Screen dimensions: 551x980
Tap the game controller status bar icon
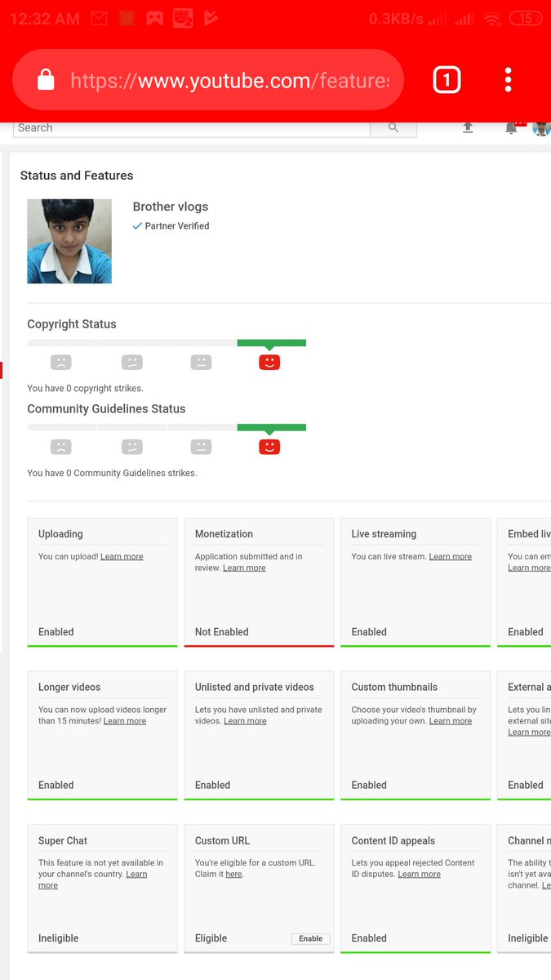click(x=153, y=18)
